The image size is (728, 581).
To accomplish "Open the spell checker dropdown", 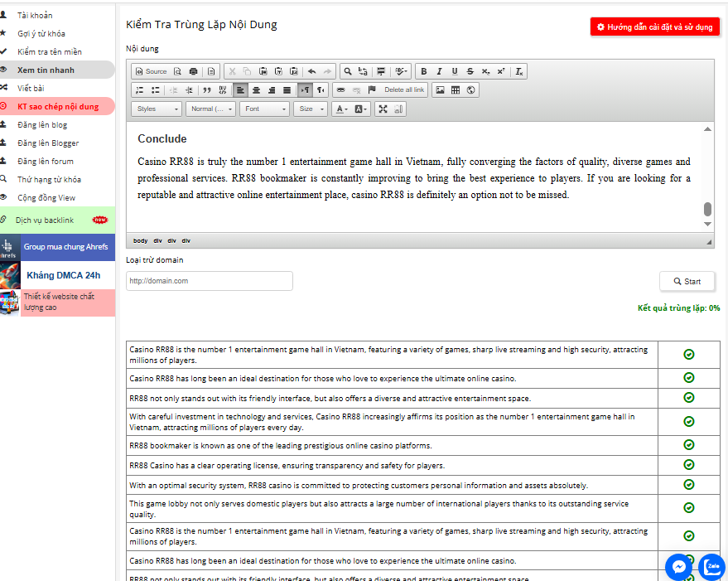I will 401,71.
